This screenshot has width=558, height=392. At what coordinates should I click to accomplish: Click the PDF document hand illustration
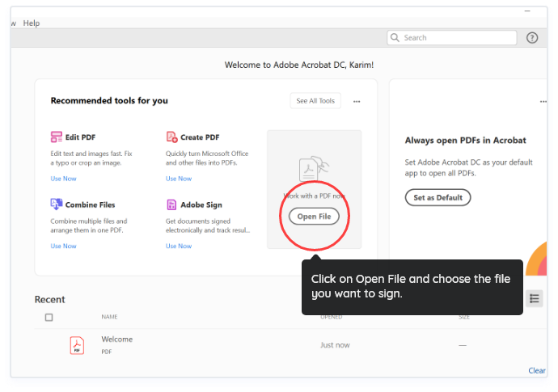[314, 168]
